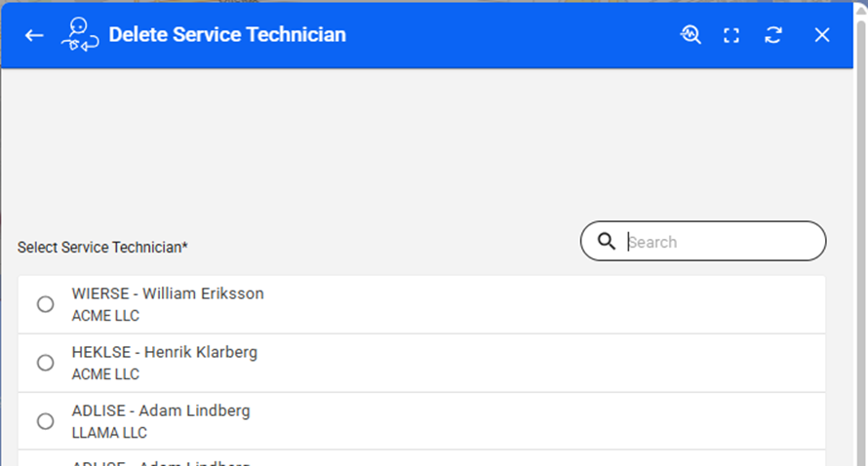Click LLAMA LLC under Adam Lindberg
The height and width of the screenshot is (466, 868).
point(109,433)
